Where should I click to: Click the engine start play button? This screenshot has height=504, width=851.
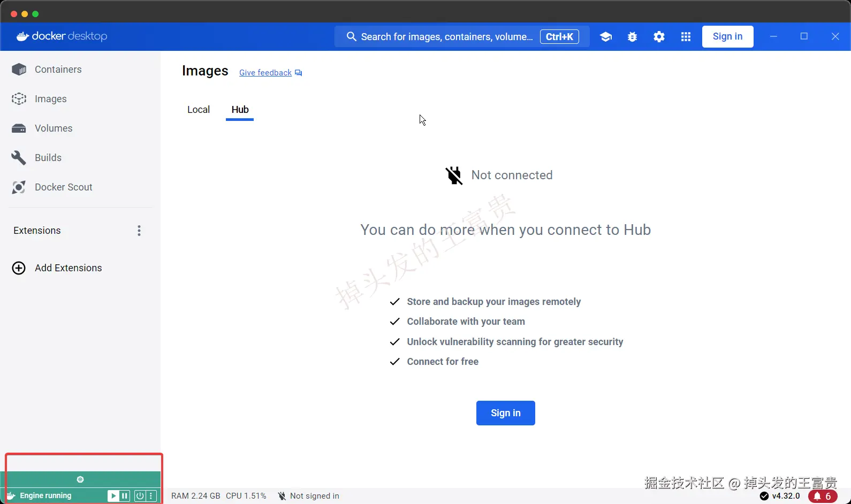tap(113, 496)
